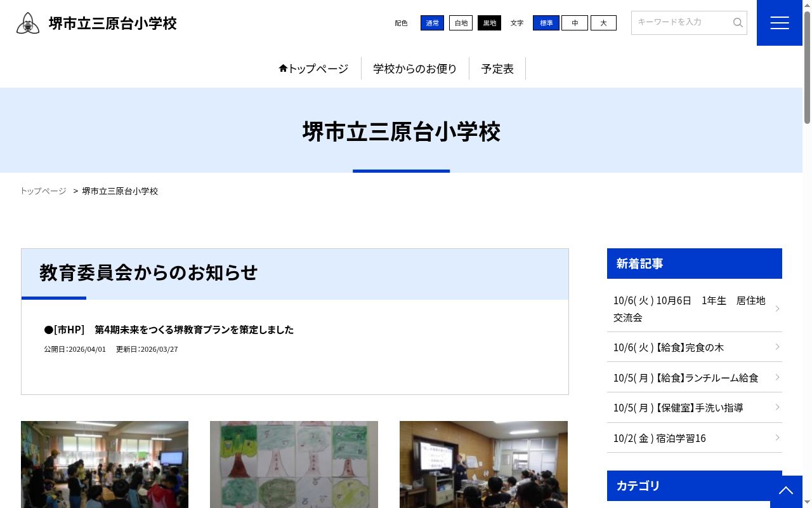Click the 公開日:2026/04/01 date text
812x508 pixels.
click(x=75, y=349)
